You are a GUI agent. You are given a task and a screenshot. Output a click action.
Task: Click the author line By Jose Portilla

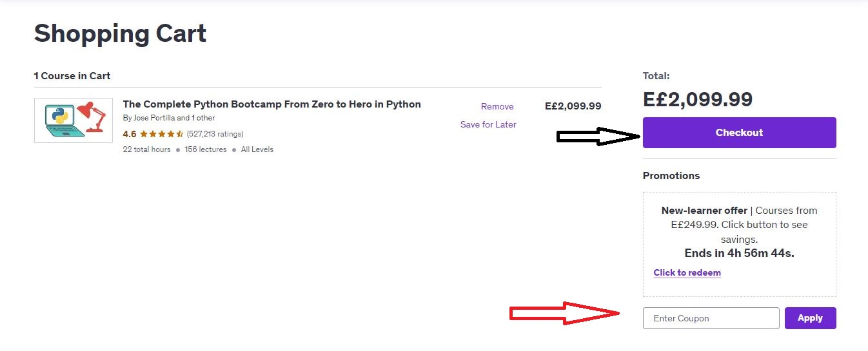click(169, 118)
